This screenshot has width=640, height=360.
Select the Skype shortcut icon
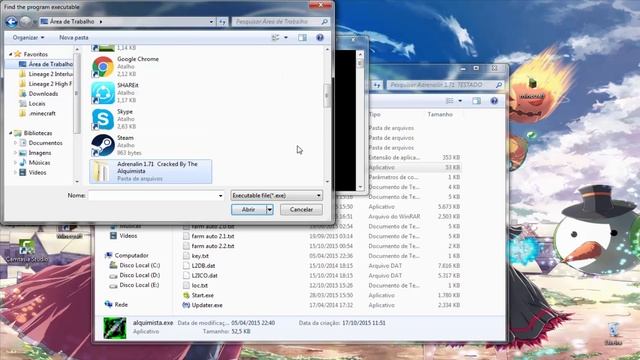(103, 119)
